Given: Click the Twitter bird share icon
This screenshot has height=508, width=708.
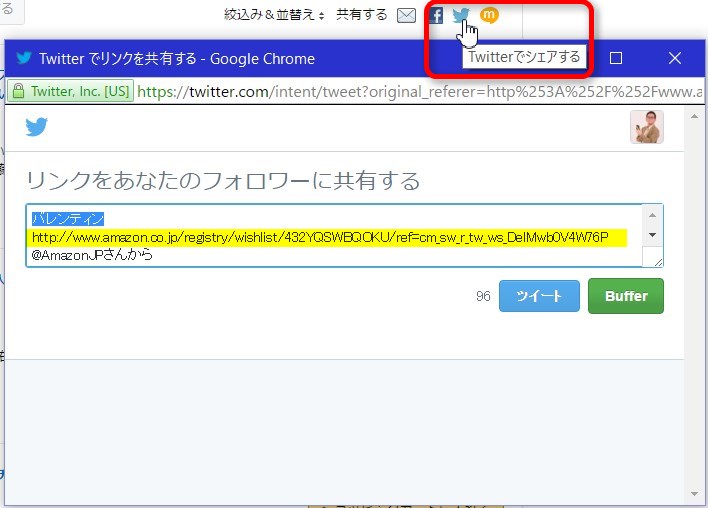Looking at the screenshot, I should tap(461, 15).
